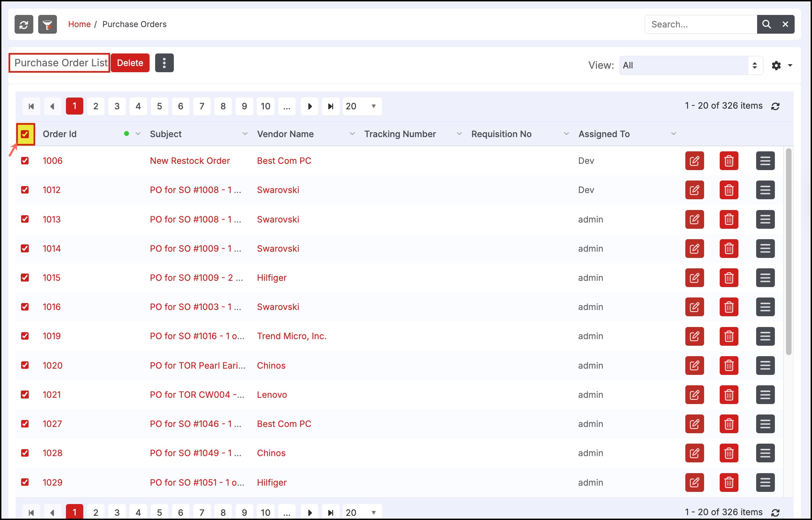Click the clear filter funnel icon
812x520 pixels.
pos(48,24)
